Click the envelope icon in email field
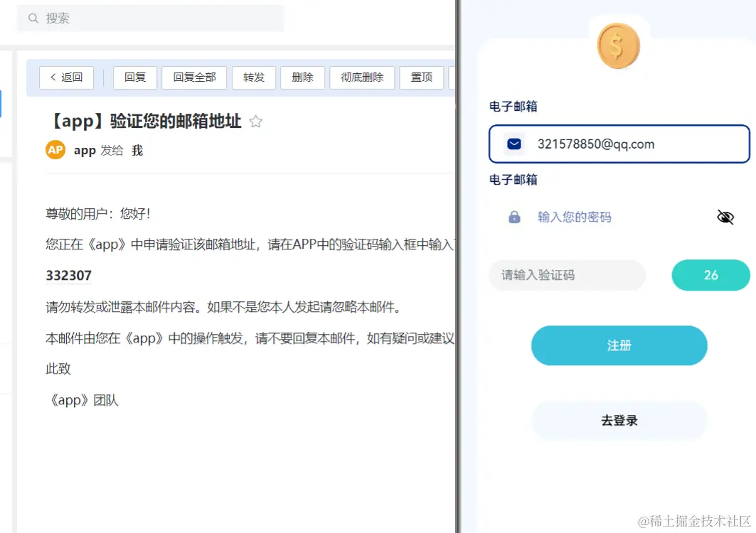 (x=514, y=144)
